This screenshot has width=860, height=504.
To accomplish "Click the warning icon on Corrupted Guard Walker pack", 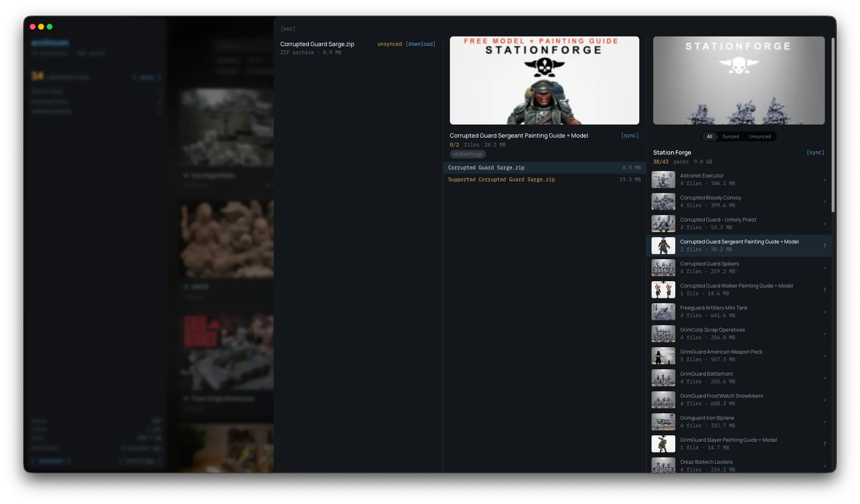I will 824,290.
